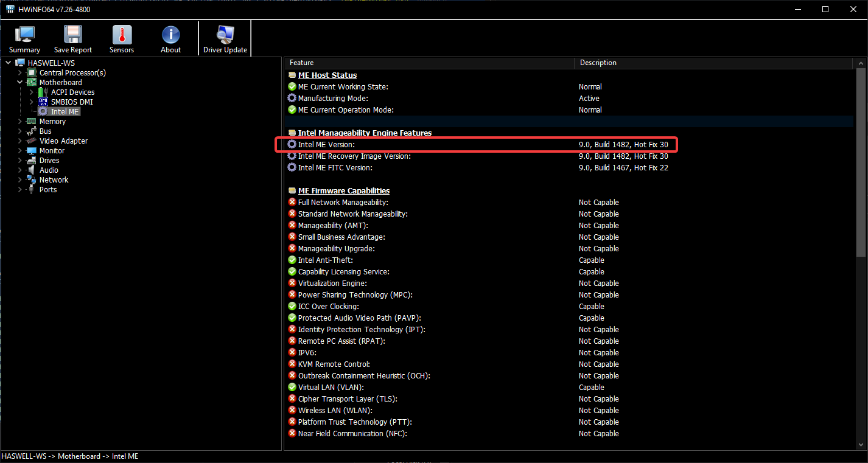Screen dimensions: 868x463
Task: Click green check icon beside Intel Anti-Theft
Action: click(x=292, y=260)
